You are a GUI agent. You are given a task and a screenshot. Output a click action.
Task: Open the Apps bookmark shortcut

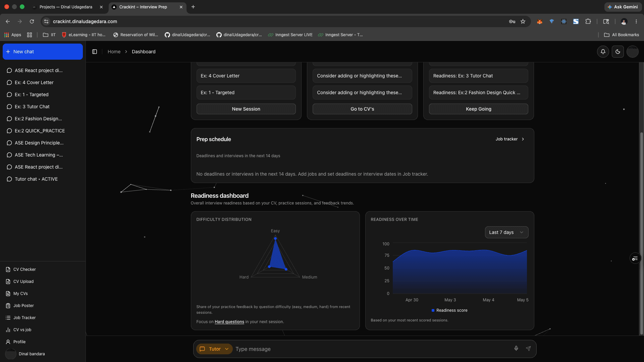(x=13, y=35)
